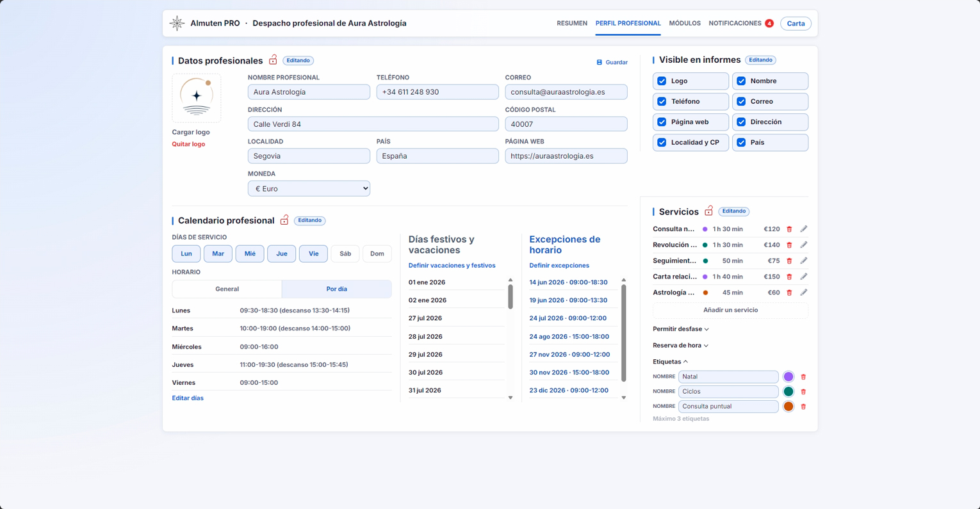Screen dimensions: 980x509
Task: Open the Perfil profesional tab
Action: click(628, 23)
